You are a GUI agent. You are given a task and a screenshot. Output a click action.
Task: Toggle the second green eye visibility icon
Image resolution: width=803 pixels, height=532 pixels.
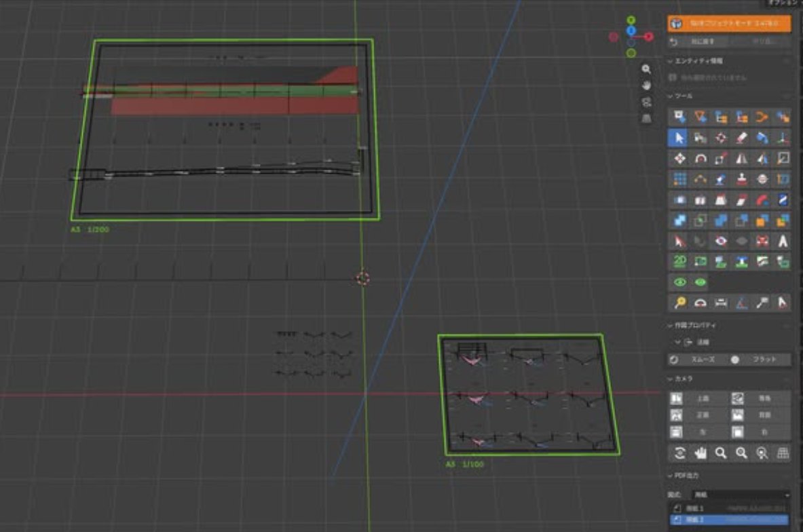coord(700,282)
